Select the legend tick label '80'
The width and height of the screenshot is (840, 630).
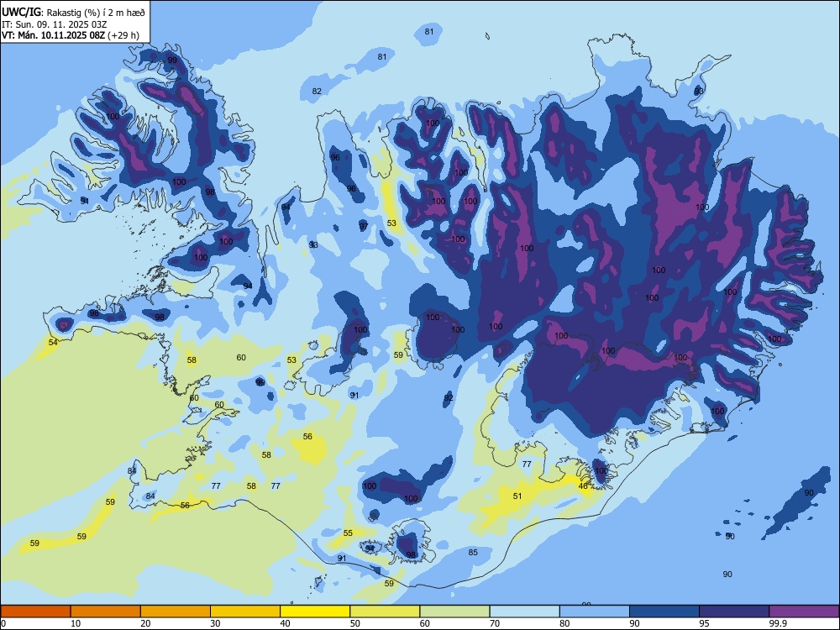[564, 623]
